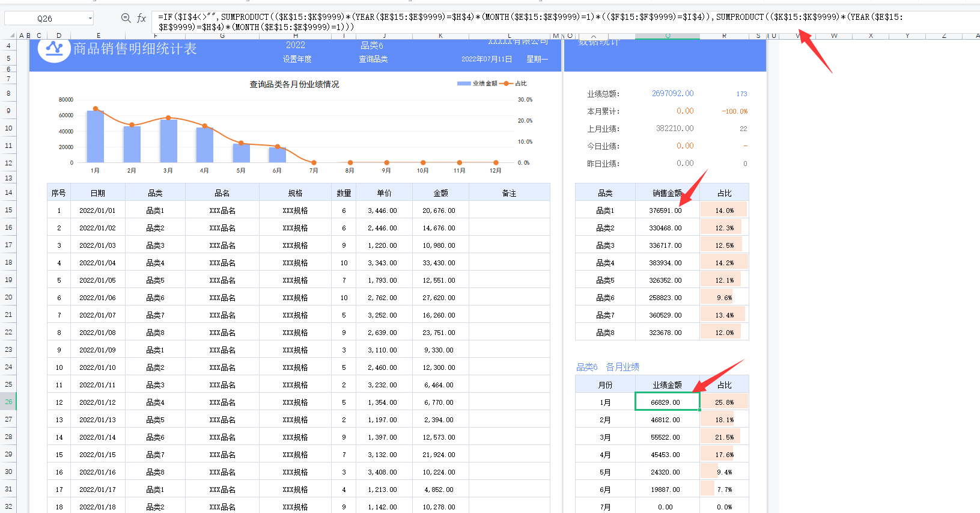The width and height of the screenshot is (980, 513).
Task: Open the 品类6 query category cell
Action: [x=372, y=45]
